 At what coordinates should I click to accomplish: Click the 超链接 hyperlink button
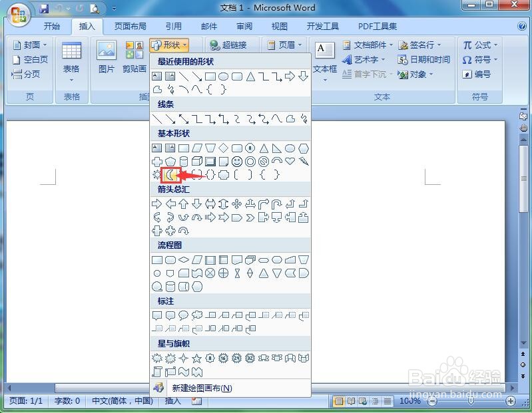(x=228, y=45)
